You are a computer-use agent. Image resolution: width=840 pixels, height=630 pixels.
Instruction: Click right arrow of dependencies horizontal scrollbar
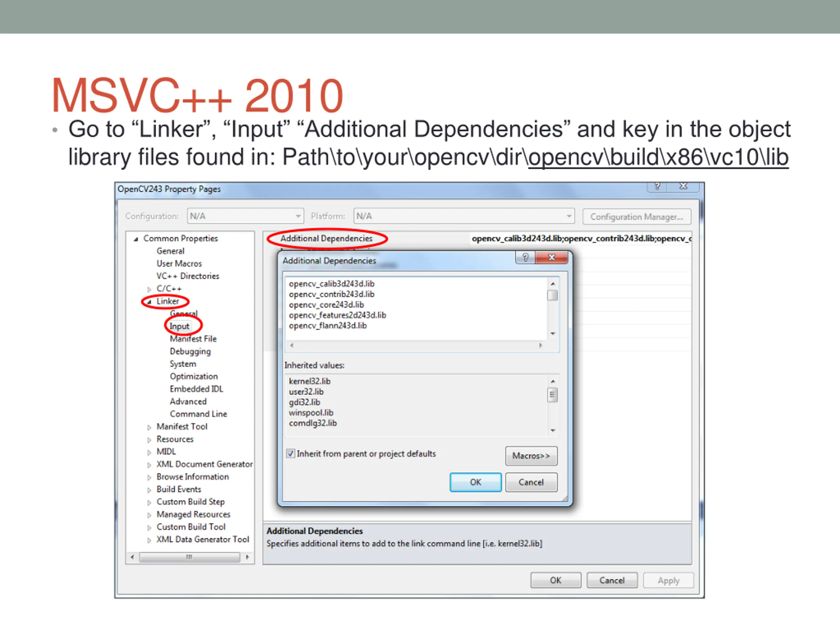tap(540, 345)
